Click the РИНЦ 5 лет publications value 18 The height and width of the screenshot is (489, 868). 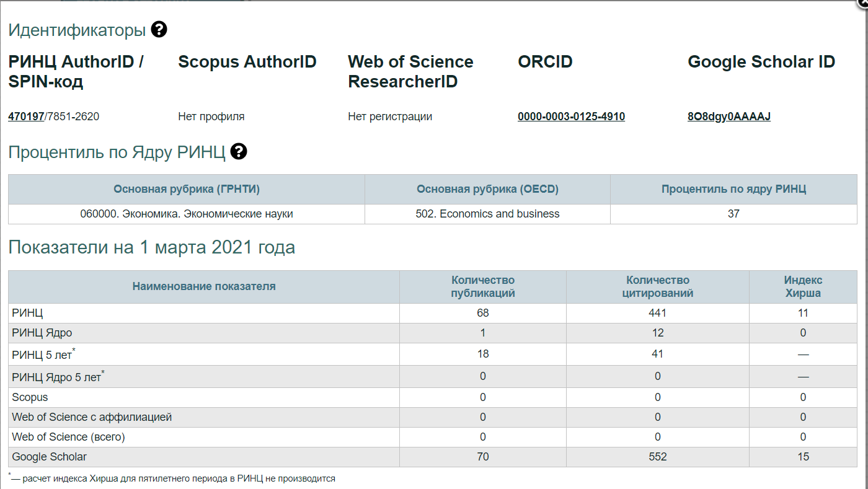[483, 355]
